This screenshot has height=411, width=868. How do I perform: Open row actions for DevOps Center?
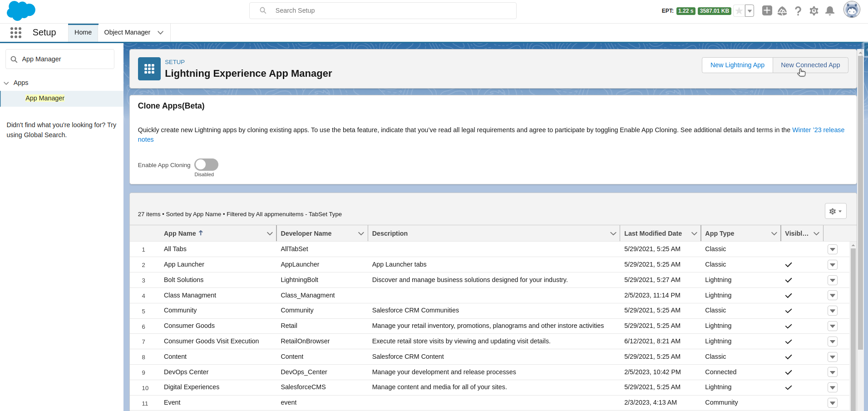coord(833,372)
